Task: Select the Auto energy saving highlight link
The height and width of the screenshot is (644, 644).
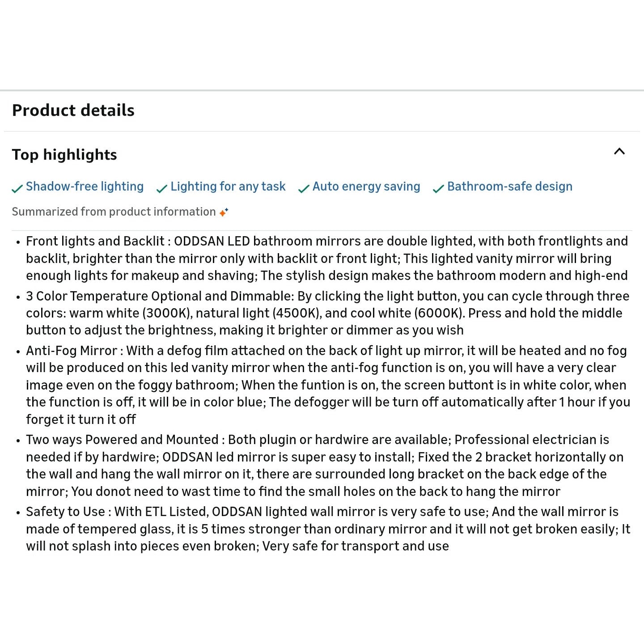Action: (x=366, y=186)
